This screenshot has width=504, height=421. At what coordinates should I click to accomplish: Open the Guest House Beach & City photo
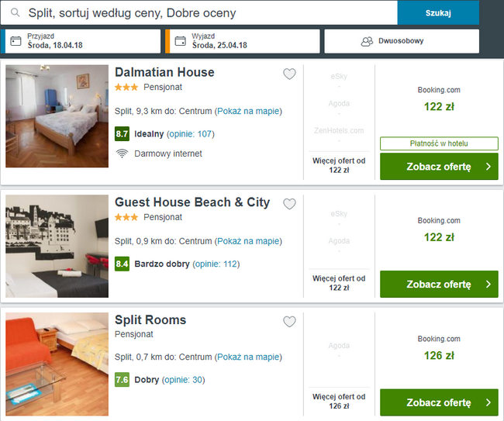pos(57,246)
